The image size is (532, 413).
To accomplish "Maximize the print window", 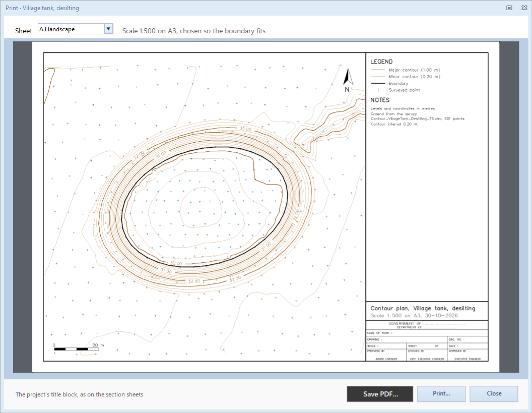I will (509, 8).
